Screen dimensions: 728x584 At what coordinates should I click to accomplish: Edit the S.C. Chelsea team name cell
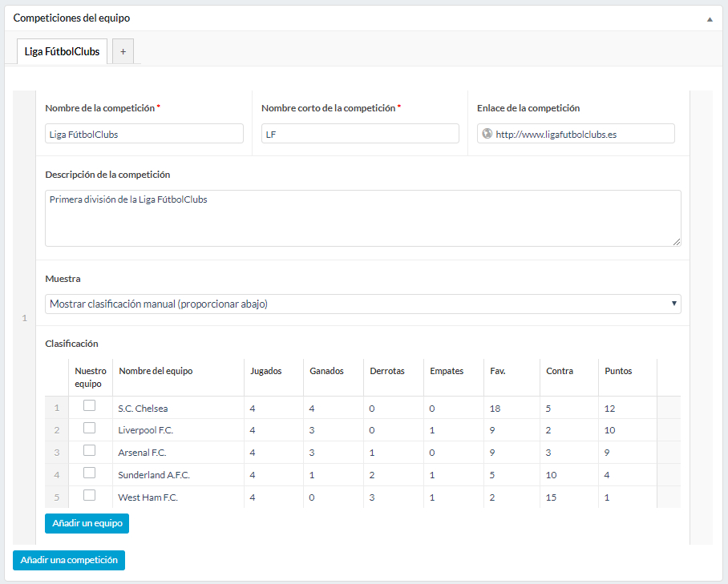click(178, 409)
